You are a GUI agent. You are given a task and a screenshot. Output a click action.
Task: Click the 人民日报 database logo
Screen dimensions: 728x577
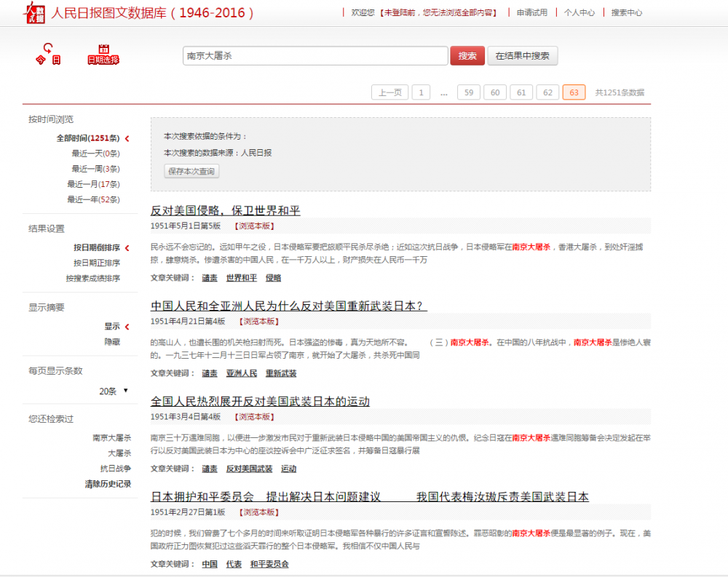click(34, 12)
